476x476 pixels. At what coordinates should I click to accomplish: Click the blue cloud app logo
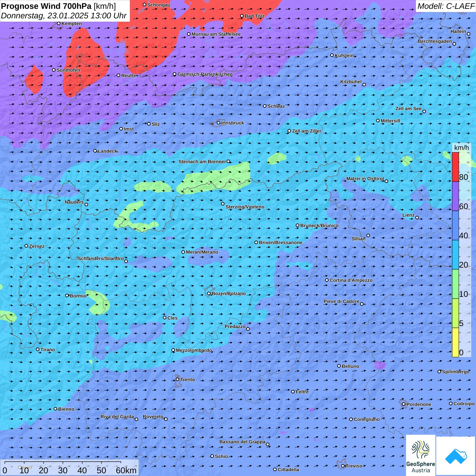tap(456, 456)
